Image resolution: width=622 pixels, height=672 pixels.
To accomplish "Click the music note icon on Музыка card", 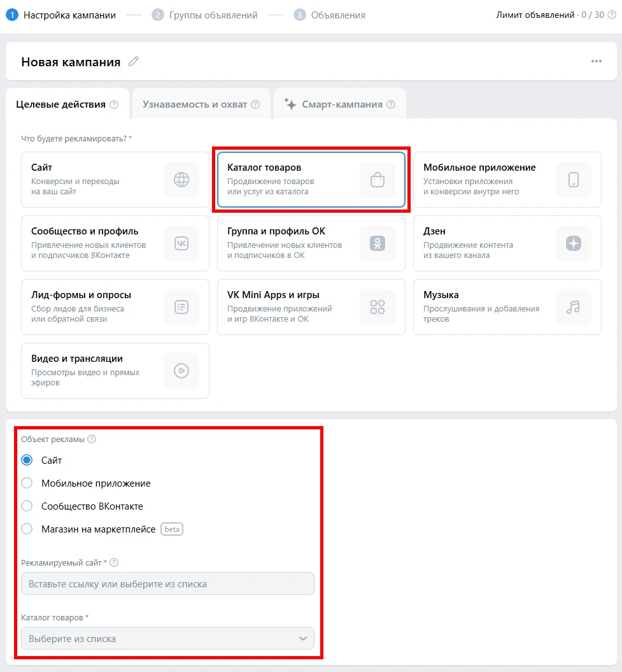I will tap(574, 307).
